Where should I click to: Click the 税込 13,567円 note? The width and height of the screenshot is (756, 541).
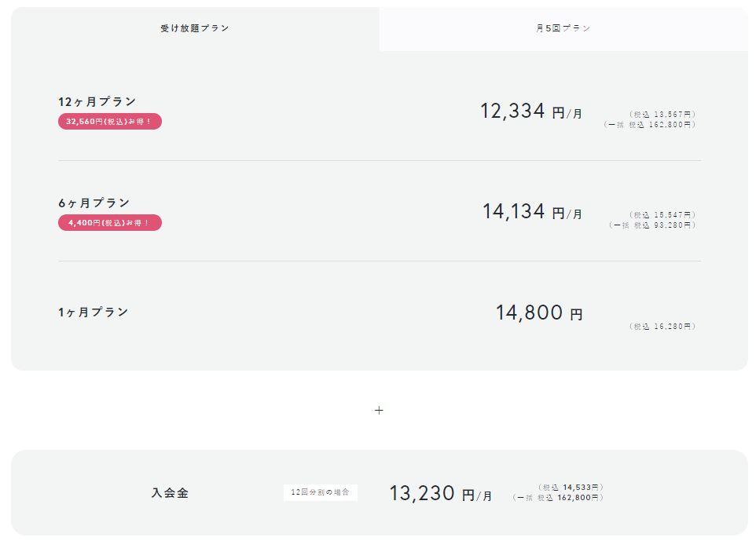pyautogui.click(x=662, y=115)
